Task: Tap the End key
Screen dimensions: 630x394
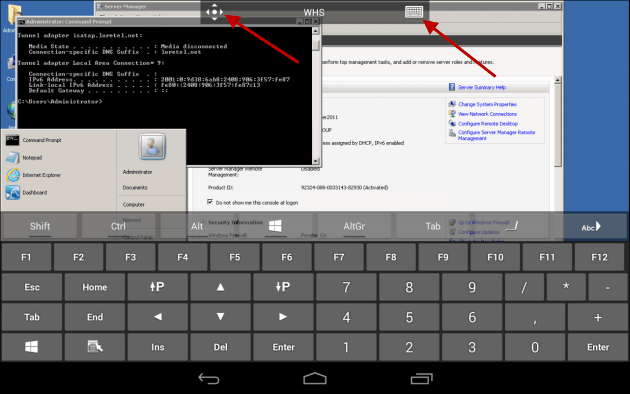Action: (x=95, y=317)
